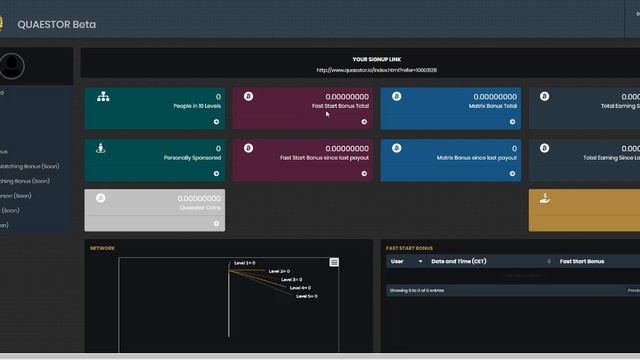640x360 pixels.
Task: Click the People in 10 Levels label
Action: click(197, 106)
